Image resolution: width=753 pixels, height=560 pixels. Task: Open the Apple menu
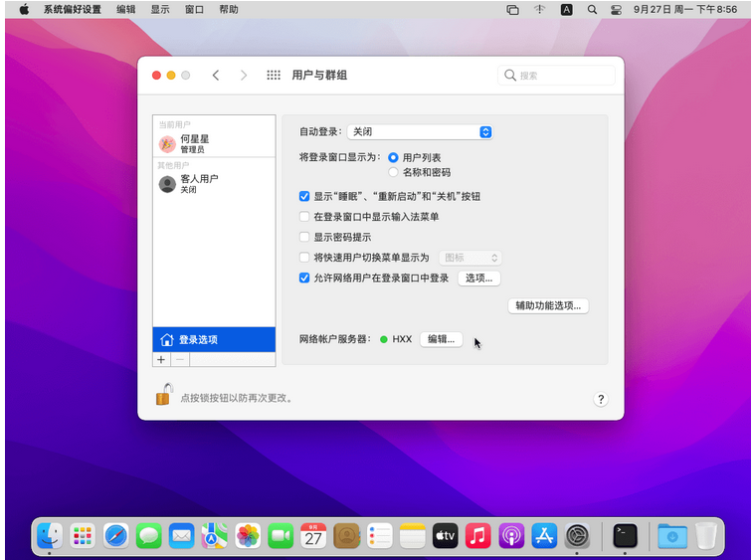[24, 10]
